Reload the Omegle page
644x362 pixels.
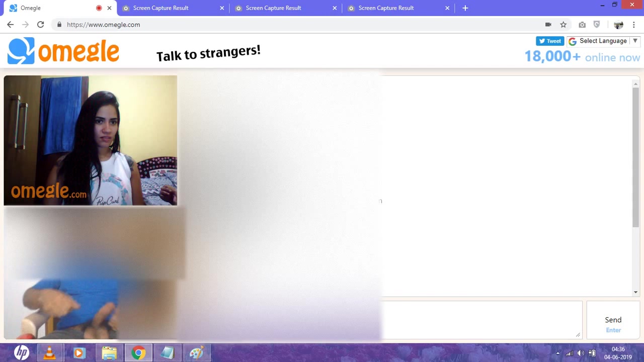click(x=41, y=25)
